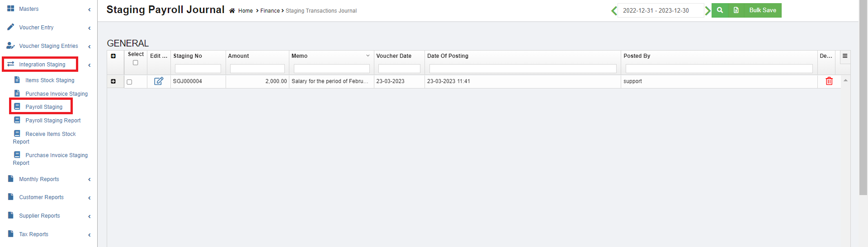Expand the SGJ000004 row details
Viewport: 868px width, 247px height.
click(113, 81)
